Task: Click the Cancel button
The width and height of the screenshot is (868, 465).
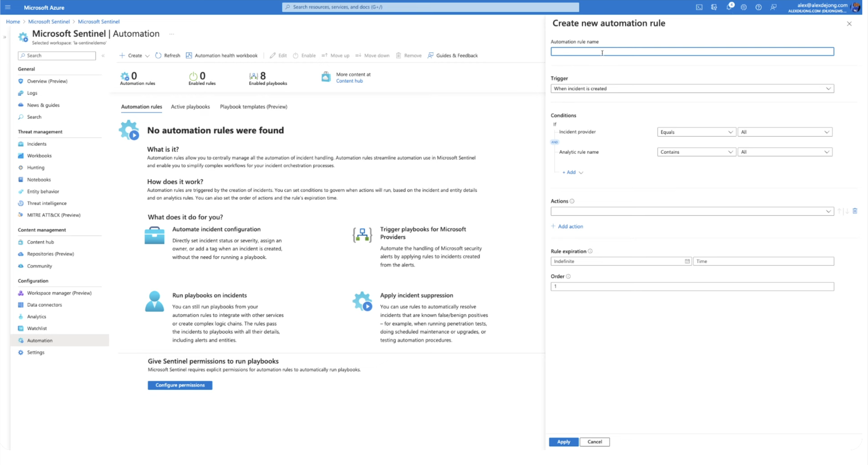Action: [594, 442]
